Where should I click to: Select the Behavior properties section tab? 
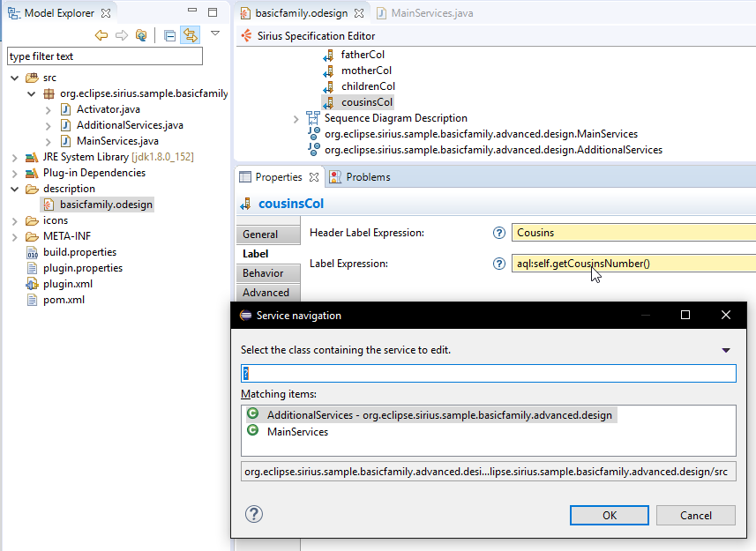pos(263,273)
